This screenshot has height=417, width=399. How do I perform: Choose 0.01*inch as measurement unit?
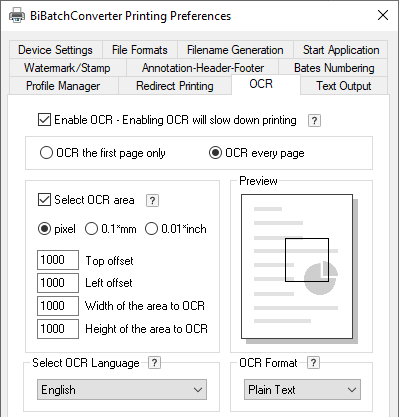pyautogui.click(x=151, y=229)
